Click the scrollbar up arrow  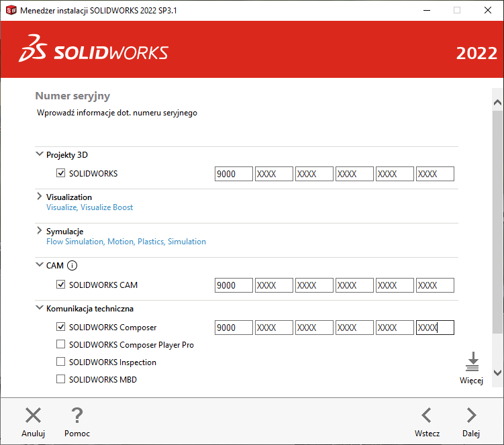pyautogui.click(x=497, y=103)
